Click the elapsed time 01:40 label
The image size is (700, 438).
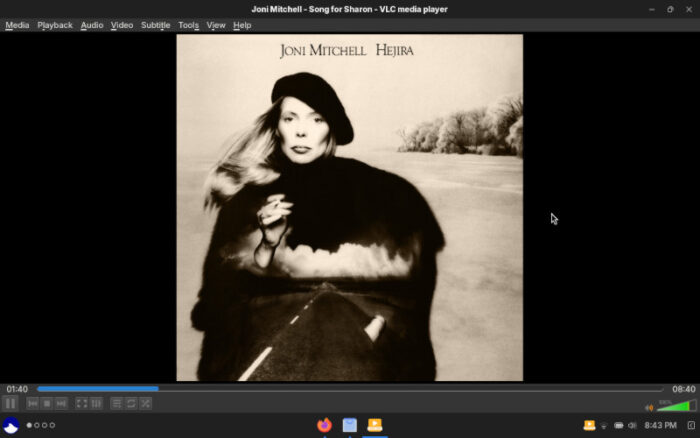click(x=17, y=389)
